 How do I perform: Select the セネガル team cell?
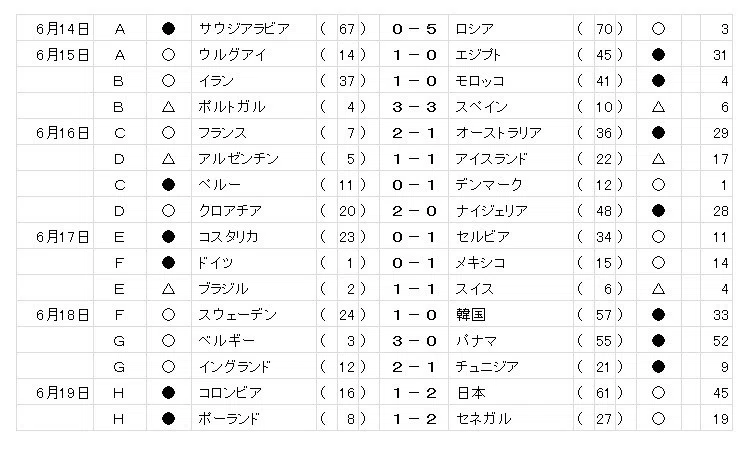pyautogui.click(x=511, y=418)
